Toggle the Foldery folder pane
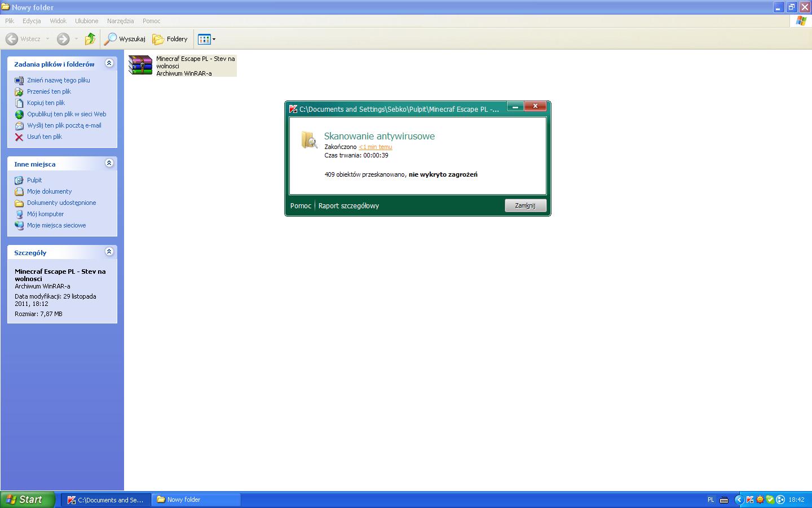Viewport: 812px width, 508px height. tap(170, 39)
